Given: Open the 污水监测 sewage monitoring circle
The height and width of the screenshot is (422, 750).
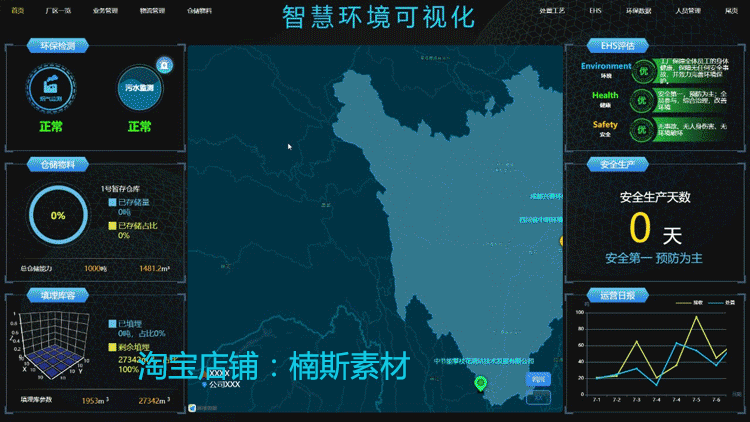Looking at the screenshot, I should (x=139, y=88).
